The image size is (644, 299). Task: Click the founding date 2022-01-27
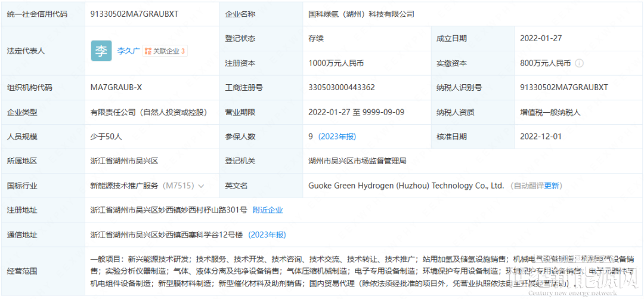click(x=540, y=39)
